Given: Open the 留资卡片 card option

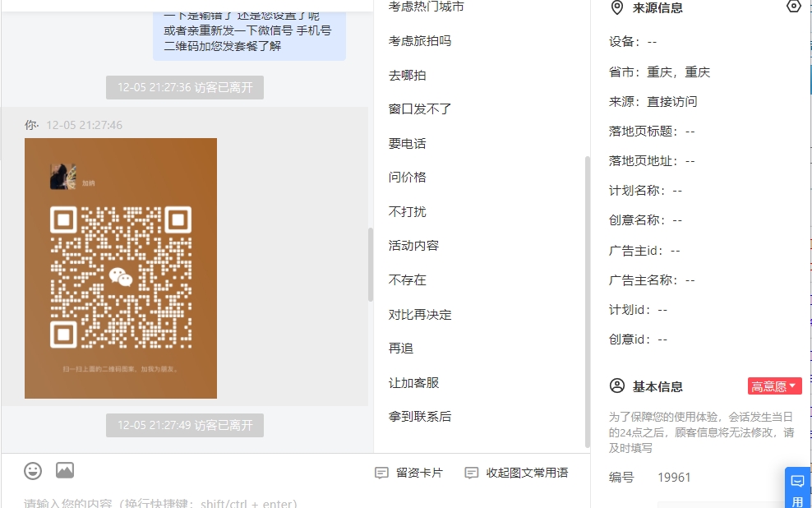Looking at the screenshot, I should click(x=408, y=473).
